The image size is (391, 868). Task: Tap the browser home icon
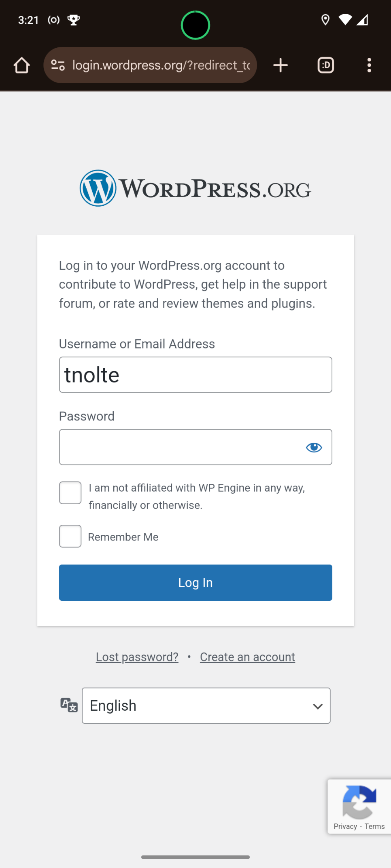[x=21, y=65]
